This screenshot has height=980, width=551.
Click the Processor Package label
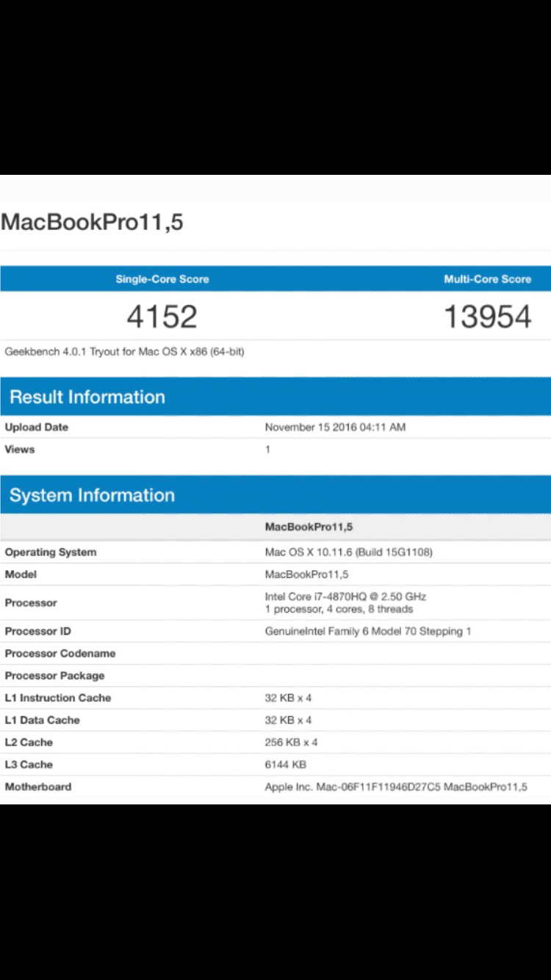(55, 675)
